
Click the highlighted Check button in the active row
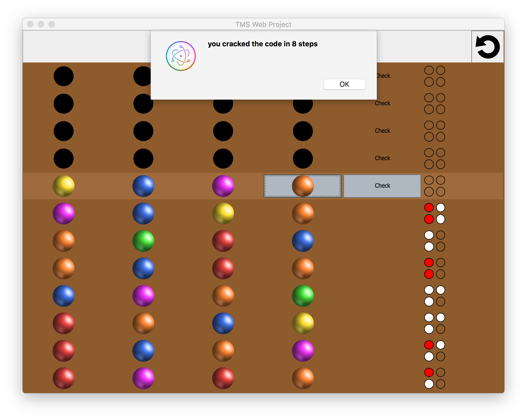point(382,186)
